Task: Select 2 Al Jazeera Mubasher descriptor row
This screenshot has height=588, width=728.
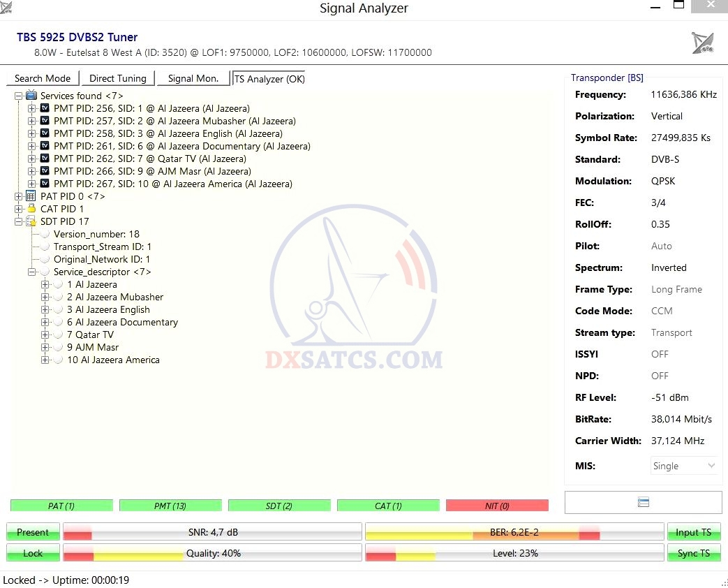Action: click(115, 297)
